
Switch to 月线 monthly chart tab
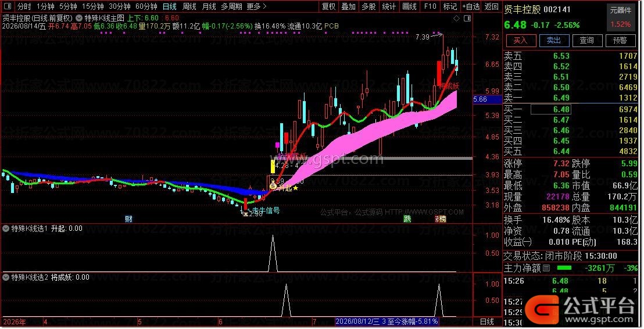point(209,6)
